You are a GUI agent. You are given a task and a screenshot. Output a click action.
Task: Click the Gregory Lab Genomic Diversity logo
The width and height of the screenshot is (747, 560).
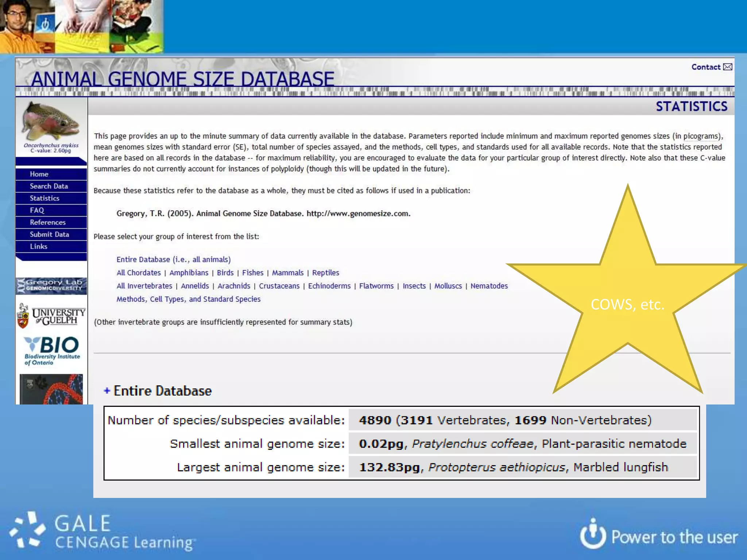click(51, 285)
